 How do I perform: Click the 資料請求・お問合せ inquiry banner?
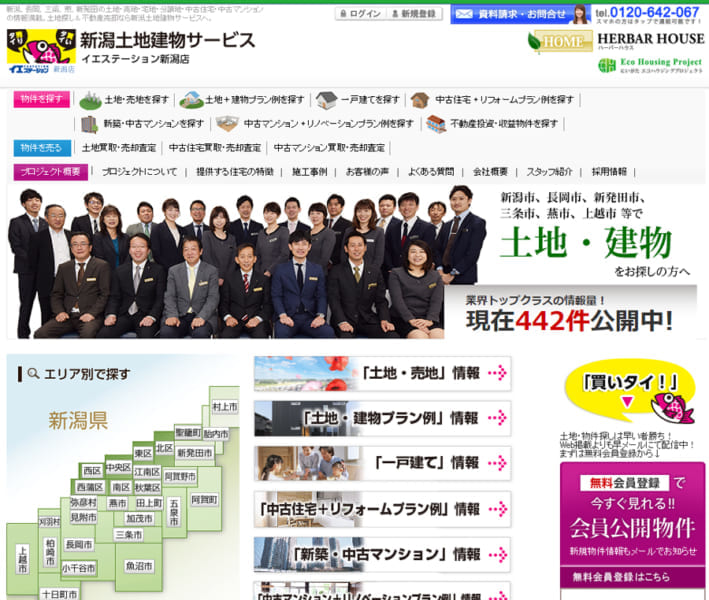click(x=520, y=14)
